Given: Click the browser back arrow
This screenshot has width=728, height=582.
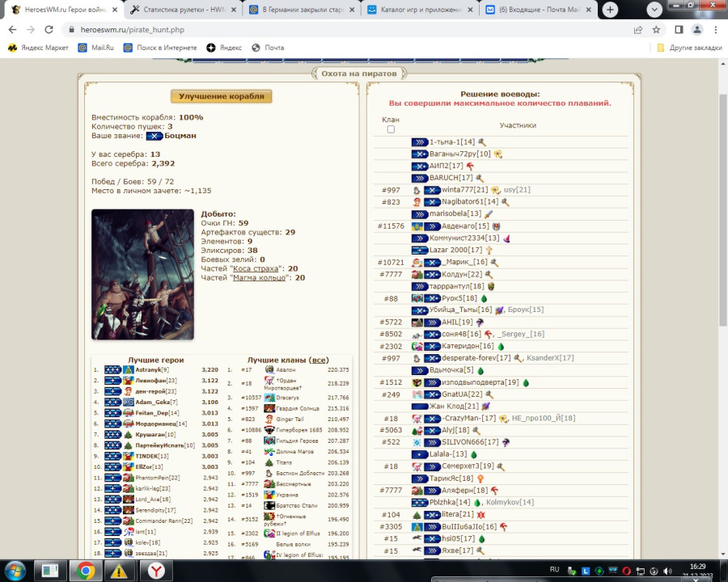Looking at the screenshot, I should (12, 30).
